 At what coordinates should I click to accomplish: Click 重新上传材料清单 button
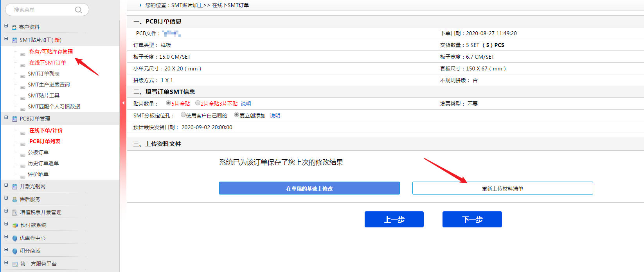(502, 188)
